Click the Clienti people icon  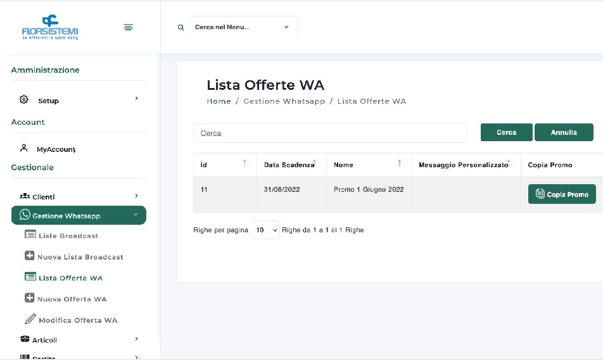tap(25, 196)
